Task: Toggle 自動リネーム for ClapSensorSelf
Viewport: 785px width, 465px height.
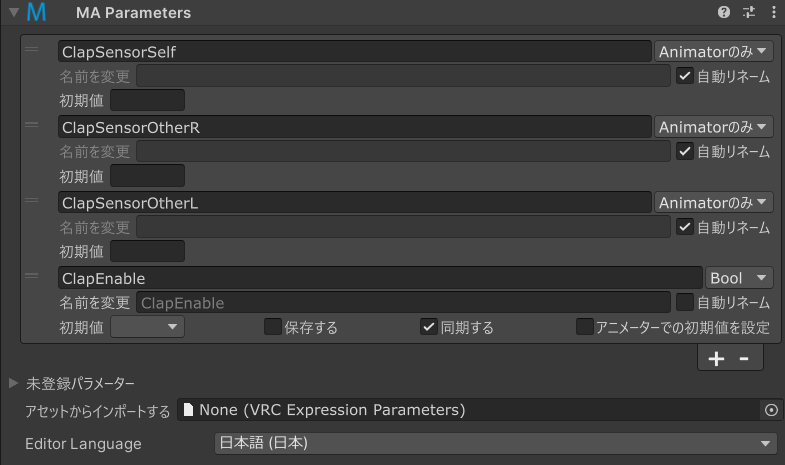Action: pyautogui.click(x=684, y=76)
